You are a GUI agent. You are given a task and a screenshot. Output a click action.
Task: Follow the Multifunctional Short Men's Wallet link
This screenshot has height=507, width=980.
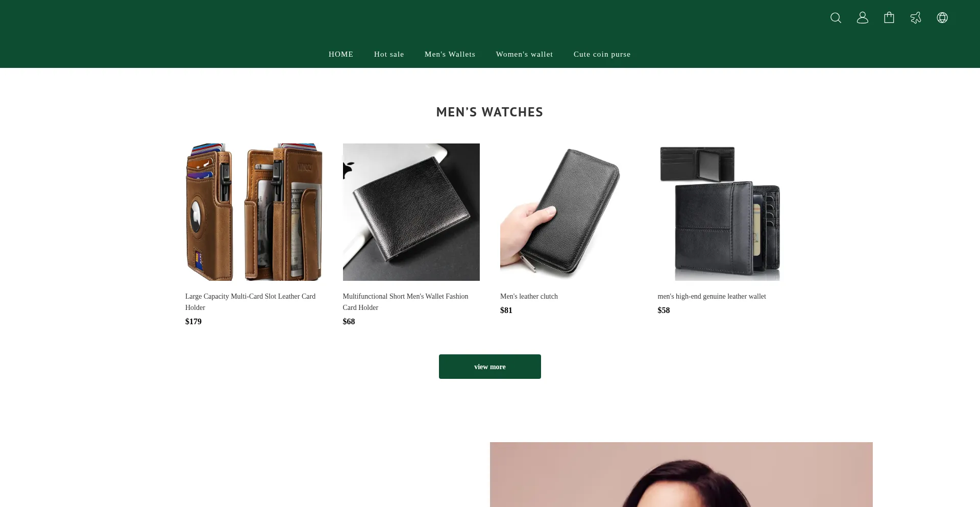[x=406, y=302]
